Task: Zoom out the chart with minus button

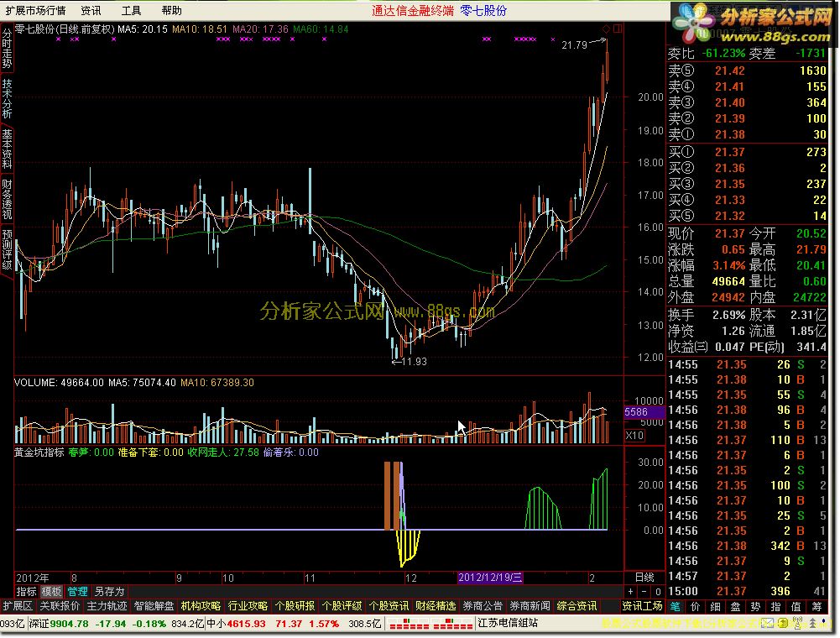Action: click(644, 591)
